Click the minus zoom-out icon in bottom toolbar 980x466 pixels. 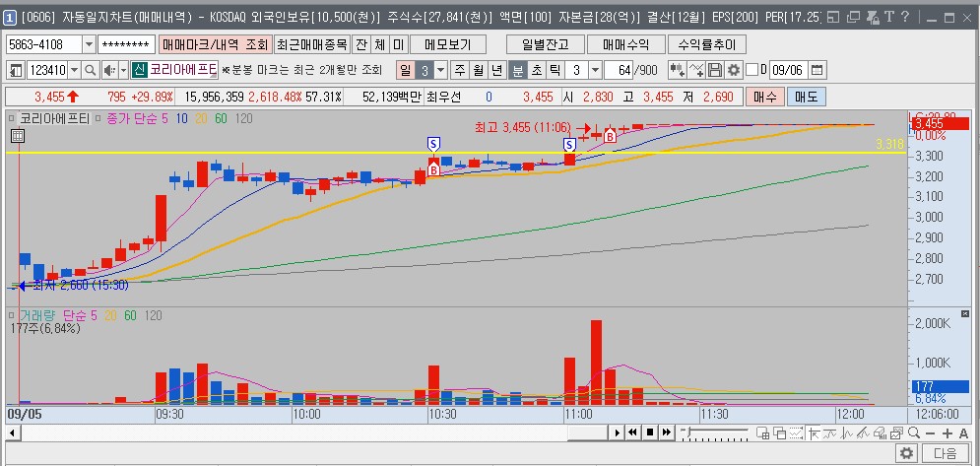tap(930, 433)
